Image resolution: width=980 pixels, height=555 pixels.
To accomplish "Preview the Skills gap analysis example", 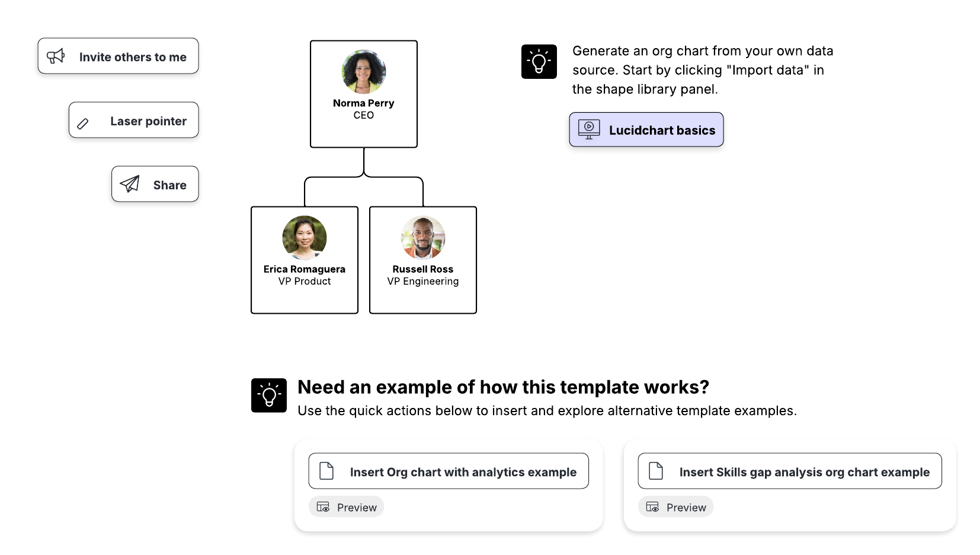I will (675, 506).
